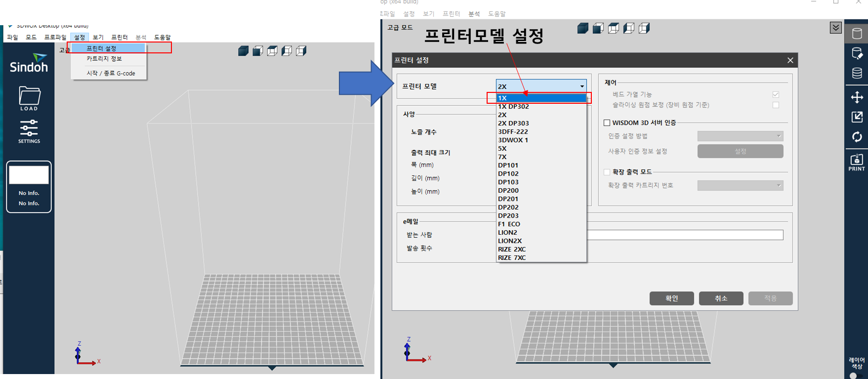Select the cylinder with pencil edit icon
The image size is (868, 379).
point(857,53)
